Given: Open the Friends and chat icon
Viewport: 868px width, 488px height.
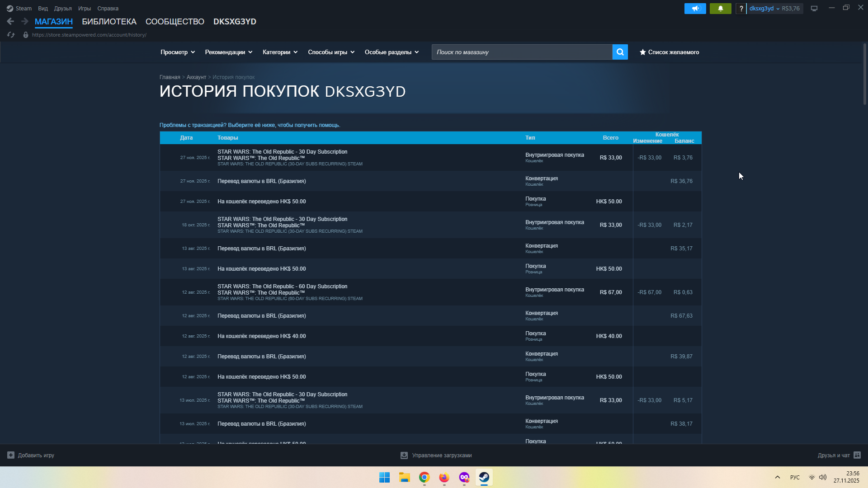Looking at the screenshot, I should click(857, 455).
